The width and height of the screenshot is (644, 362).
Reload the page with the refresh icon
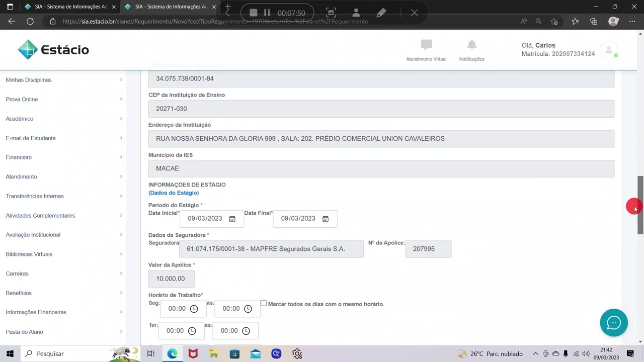coord(30,21)
